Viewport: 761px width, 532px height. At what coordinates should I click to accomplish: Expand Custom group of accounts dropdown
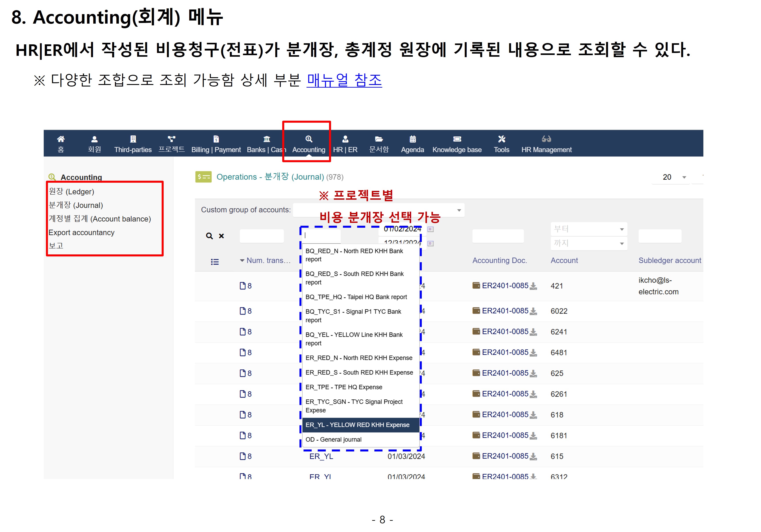(x=459, y=210)
